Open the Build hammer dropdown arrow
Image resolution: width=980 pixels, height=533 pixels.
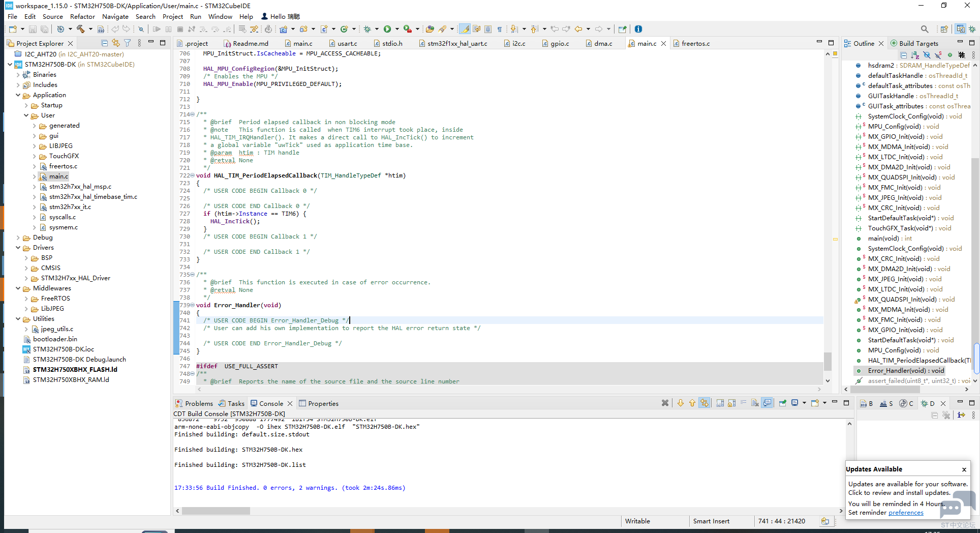coord(90,29)
